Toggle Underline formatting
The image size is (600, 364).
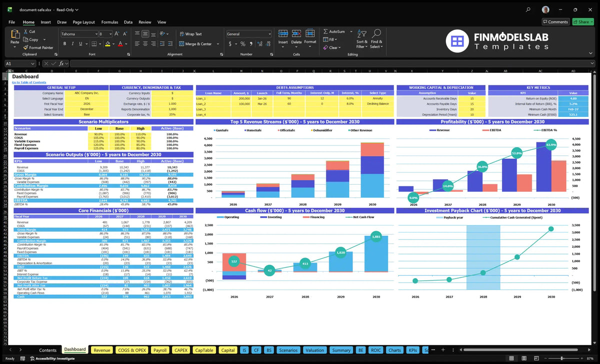(x=81, y=44)
